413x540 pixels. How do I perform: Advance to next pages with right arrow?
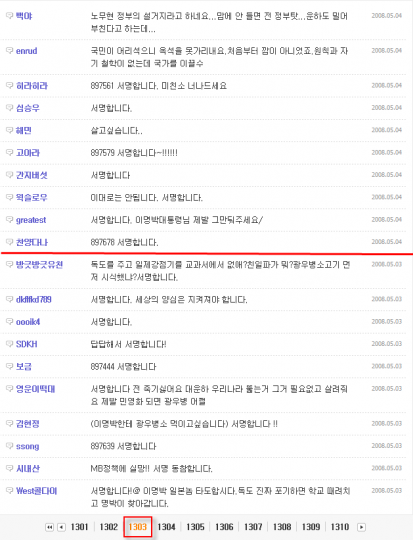point(361,527)
